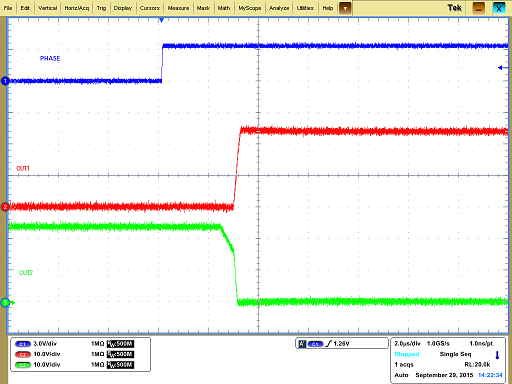
Task: Click the rising edge trigger slope icon
Action: [329, 344]
